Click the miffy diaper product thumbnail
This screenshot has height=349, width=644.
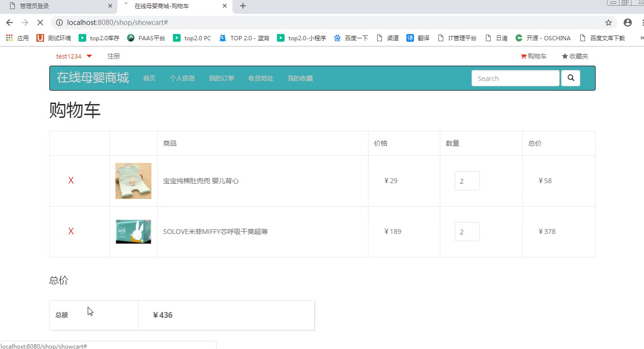(133, 232)
